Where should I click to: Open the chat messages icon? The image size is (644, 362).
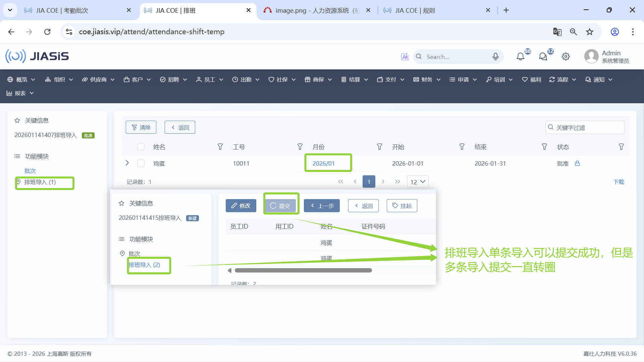[x=543, y=57]
